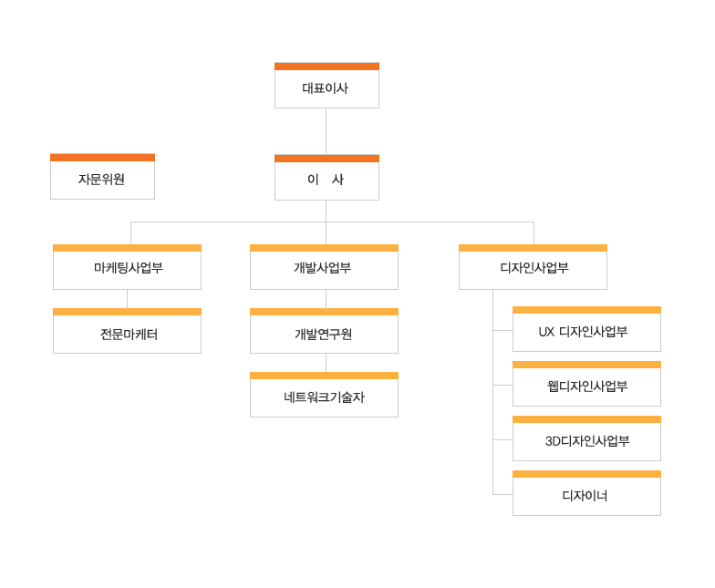The image size is (715, 588).
Task: Choose the 네트워크기술자 box
Action: pos(324,397)
